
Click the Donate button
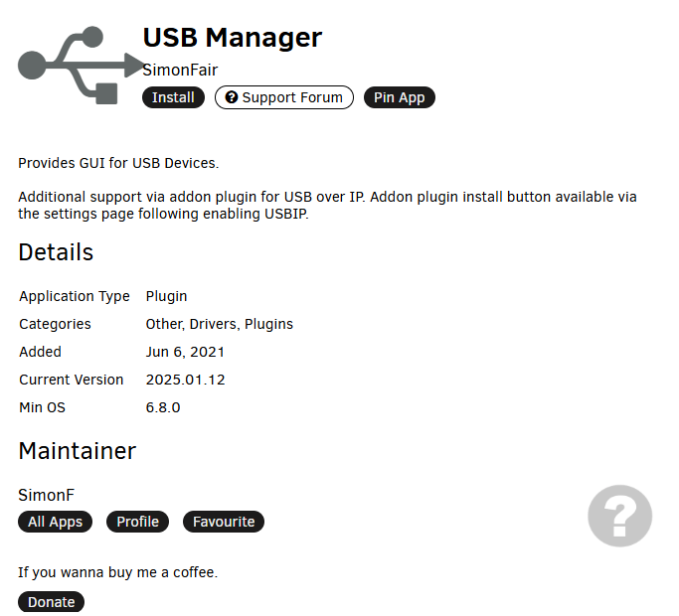tap(51, 602)
